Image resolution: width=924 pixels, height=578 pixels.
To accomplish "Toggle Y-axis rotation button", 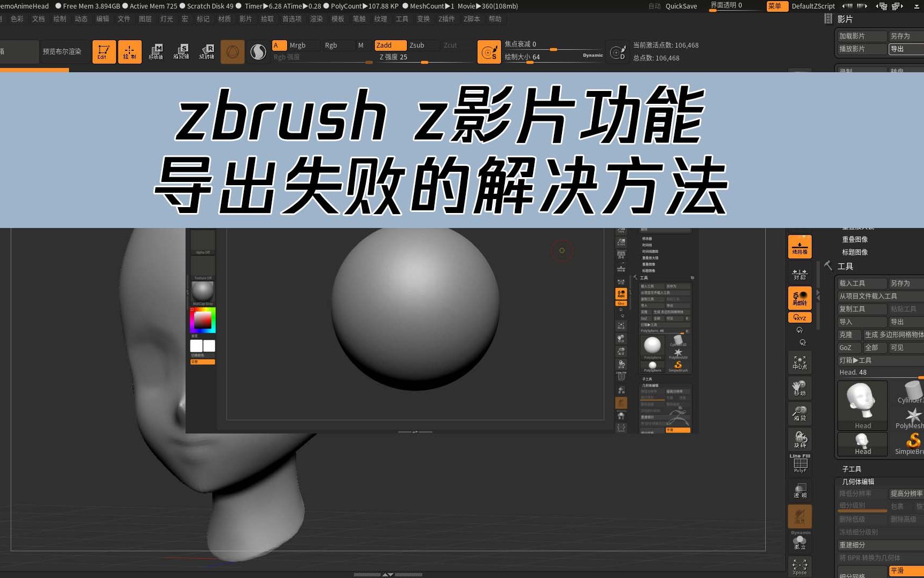I will (x=800, y=330).
